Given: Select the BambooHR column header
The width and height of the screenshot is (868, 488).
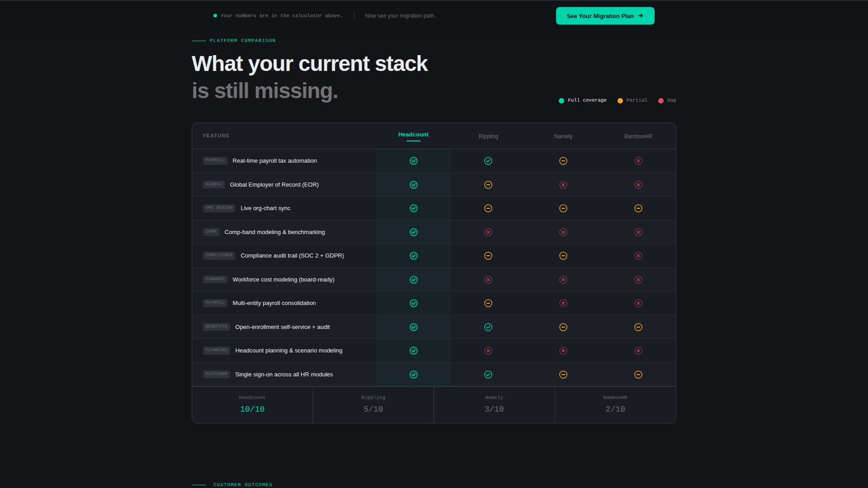Looking at the screenshot, I should click(638, 136).
